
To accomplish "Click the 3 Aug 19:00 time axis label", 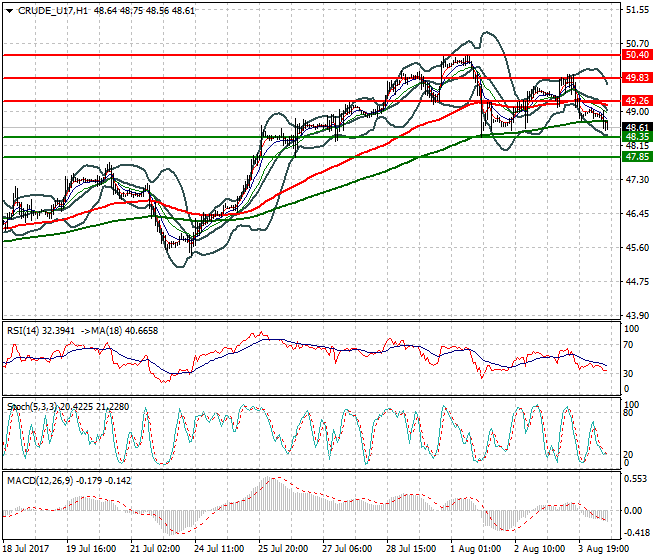I will coord(604,549).
